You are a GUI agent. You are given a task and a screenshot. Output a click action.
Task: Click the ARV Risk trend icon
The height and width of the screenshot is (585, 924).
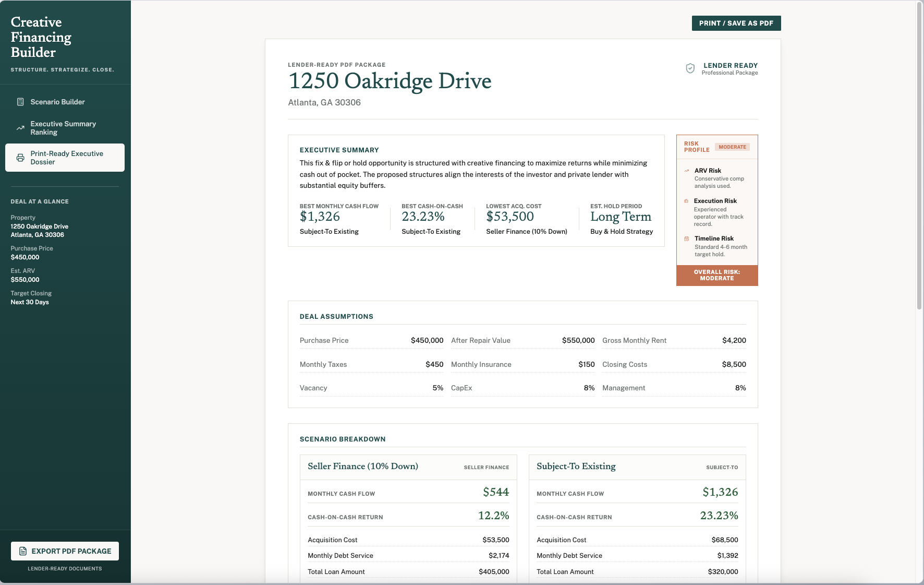click(x=687, y=171)
